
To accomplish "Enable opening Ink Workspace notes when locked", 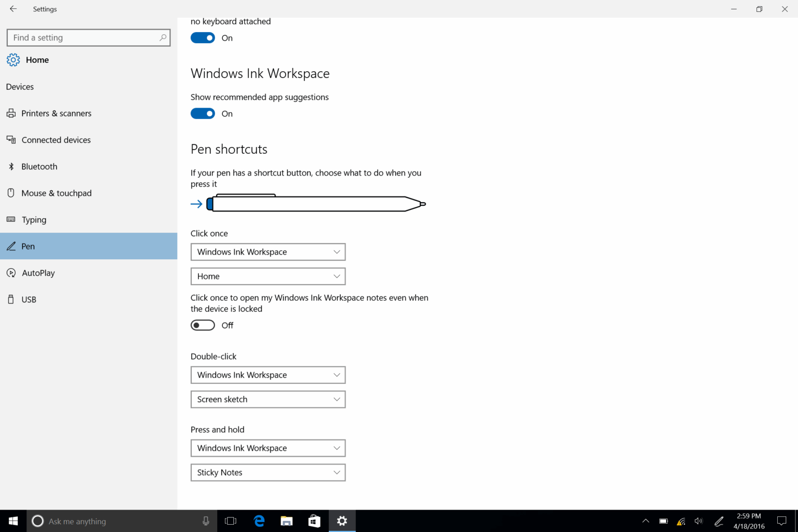I will coord(203,325).
